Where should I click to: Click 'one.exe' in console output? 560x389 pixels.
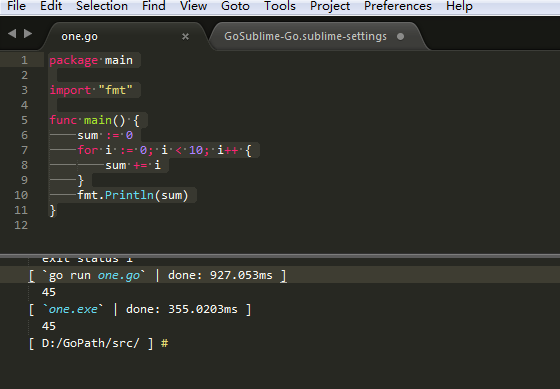click(x=73, y=309)
